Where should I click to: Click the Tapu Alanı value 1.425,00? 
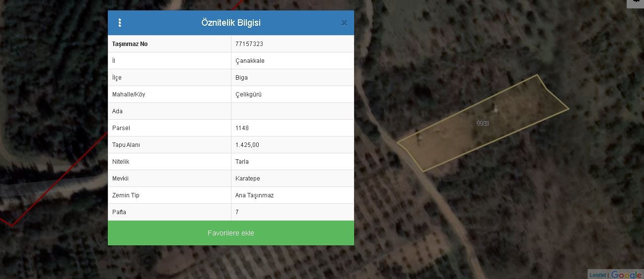(247, 145)
